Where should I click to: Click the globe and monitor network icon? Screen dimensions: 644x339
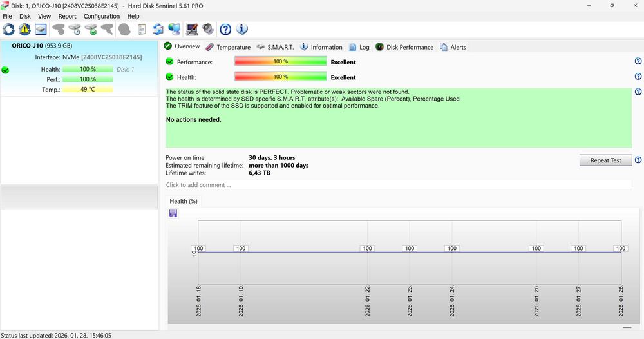tap(174, 29)
